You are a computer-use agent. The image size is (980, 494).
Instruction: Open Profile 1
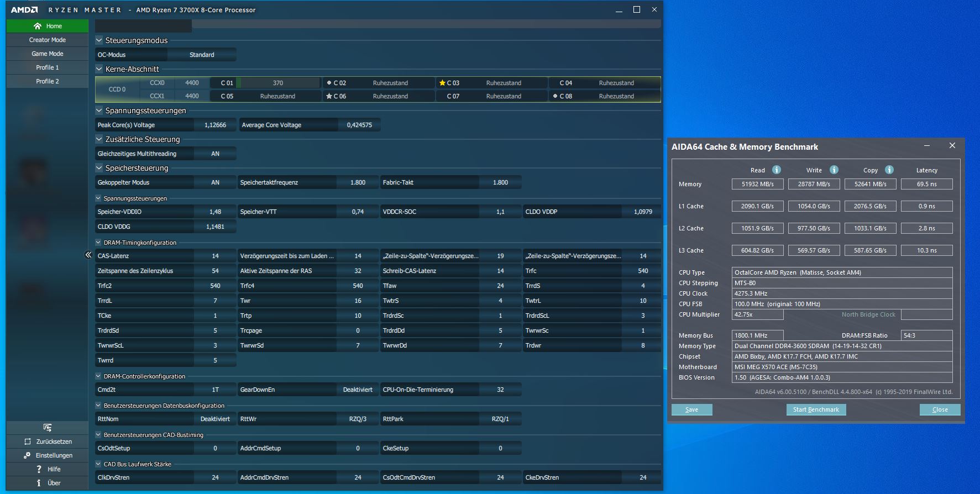[x=48, y=67]
